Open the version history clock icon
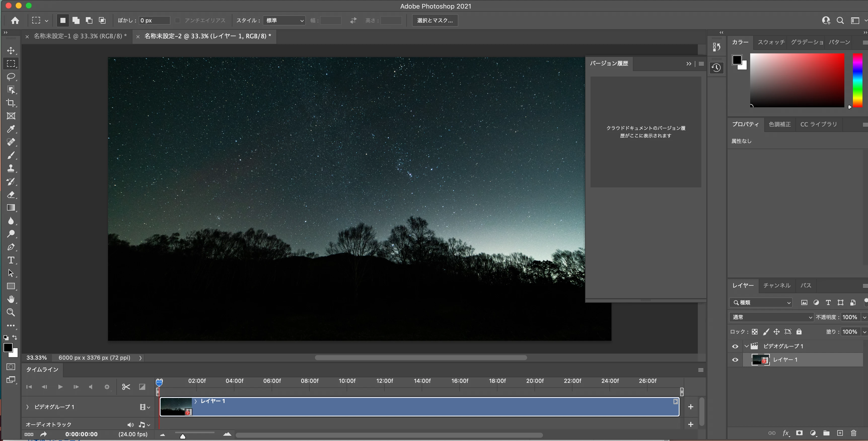 pos(716,68)
